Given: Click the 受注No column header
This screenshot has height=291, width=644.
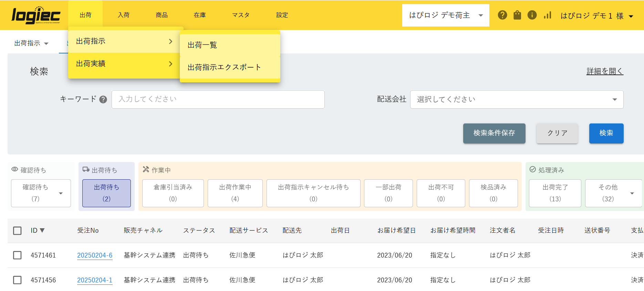Looking at the screenshot, I should click(88, 230).
